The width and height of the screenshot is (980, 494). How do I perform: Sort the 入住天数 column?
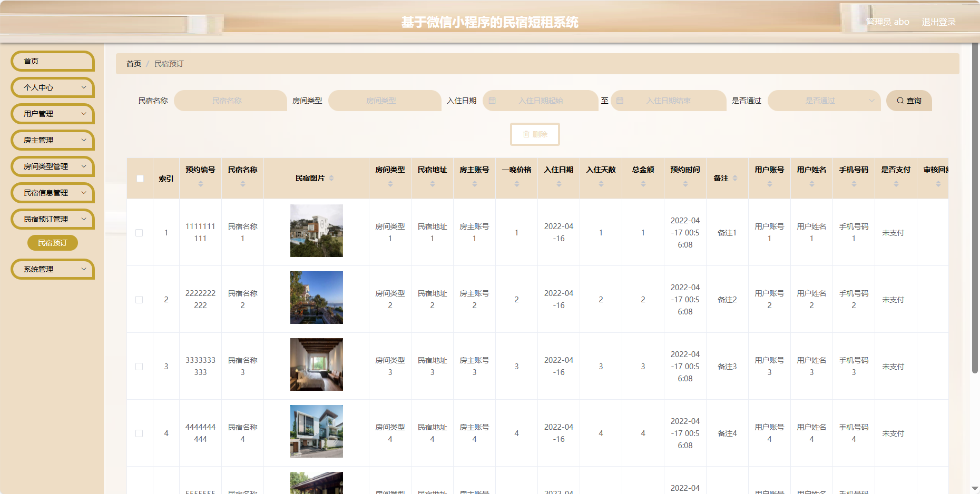pos(601,184)
